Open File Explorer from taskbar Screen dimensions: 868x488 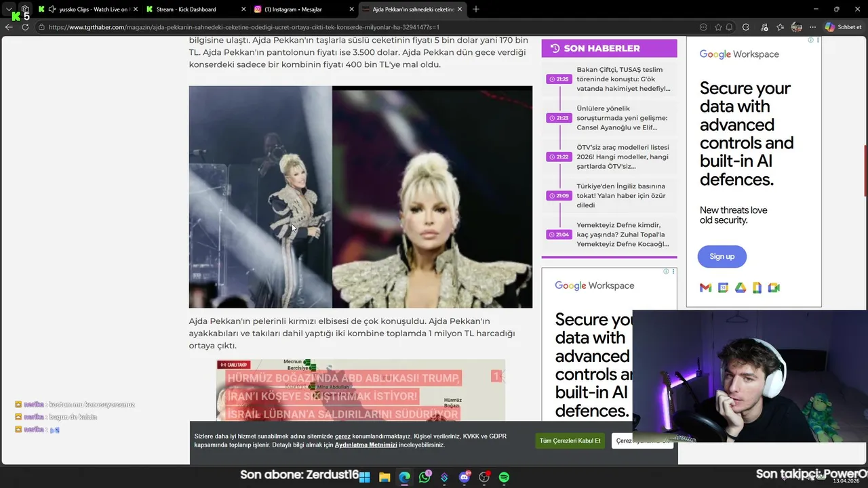pyautogui.click(x=384, y=477)
